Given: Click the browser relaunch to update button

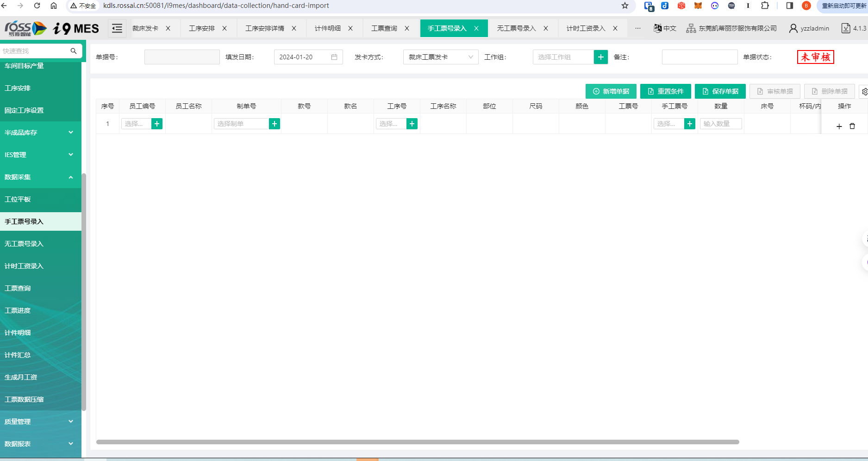Looking at the screenshot, I should click(843, 6).
